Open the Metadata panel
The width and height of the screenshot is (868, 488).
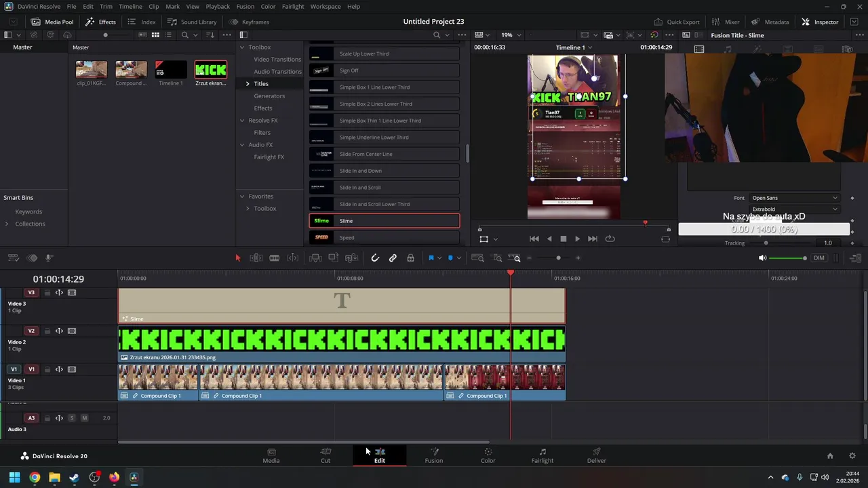tap(770, 22)
